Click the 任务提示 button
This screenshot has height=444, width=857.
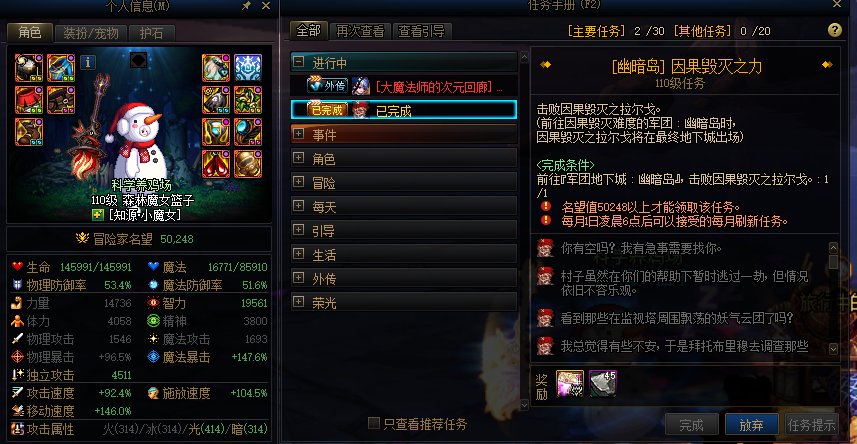tap(811, 424)
